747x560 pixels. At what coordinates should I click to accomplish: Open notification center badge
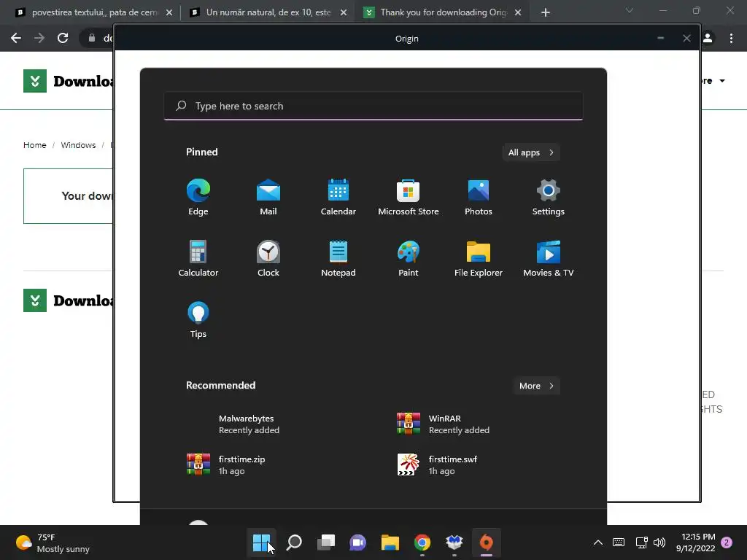click(727, 542)
